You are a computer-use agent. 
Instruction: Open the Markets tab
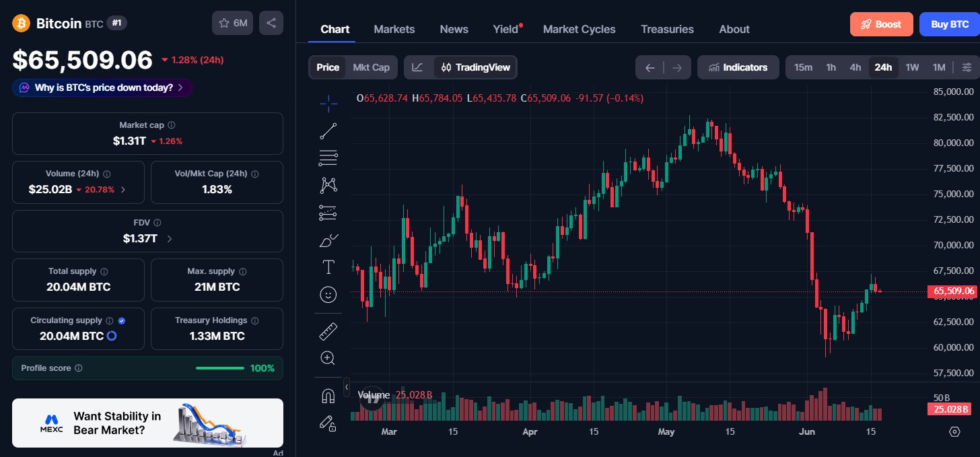coord(394,29)
